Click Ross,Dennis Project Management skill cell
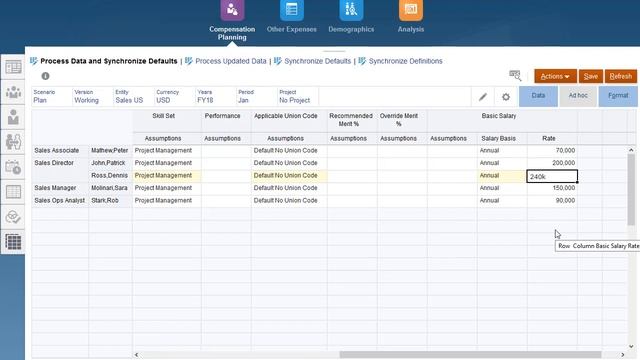This screenshot has height=360, width=640. click(x=167, y=176)
